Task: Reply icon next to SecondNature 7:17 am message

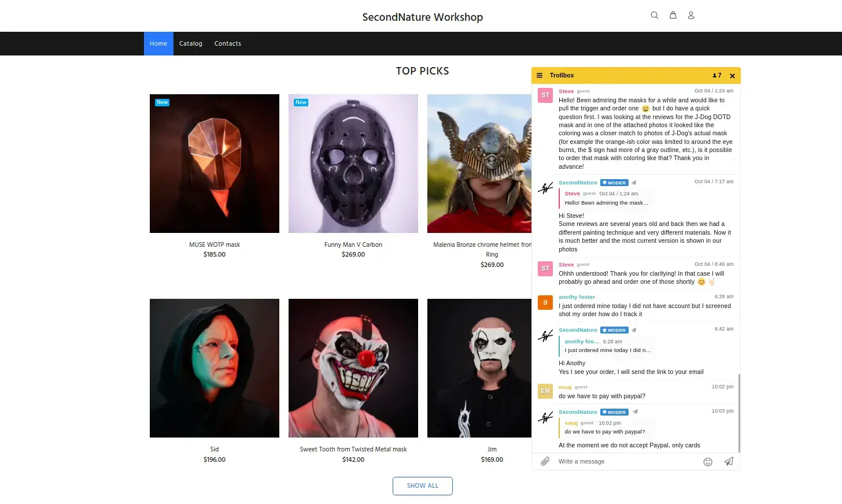Action: tap(634, 183)
